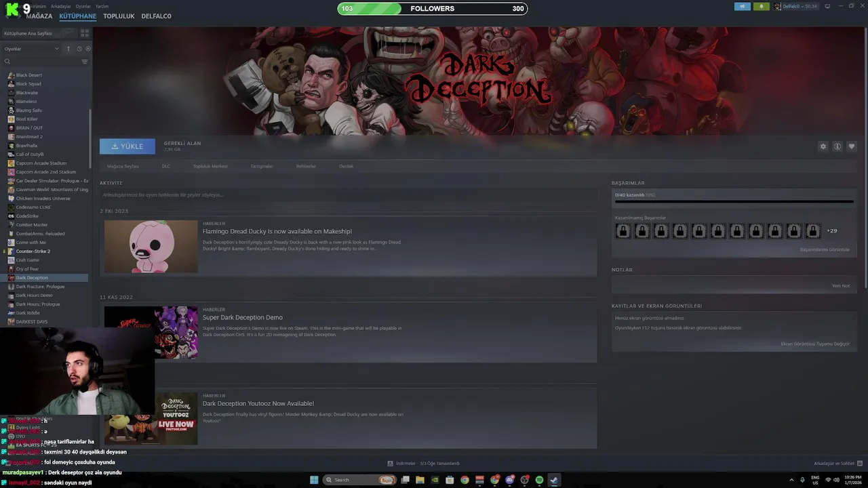This screenshot has height=488, width=868.
Task: Open downloads icon in bottom bar
Action: pyautogui.click(x=390, y=464)
